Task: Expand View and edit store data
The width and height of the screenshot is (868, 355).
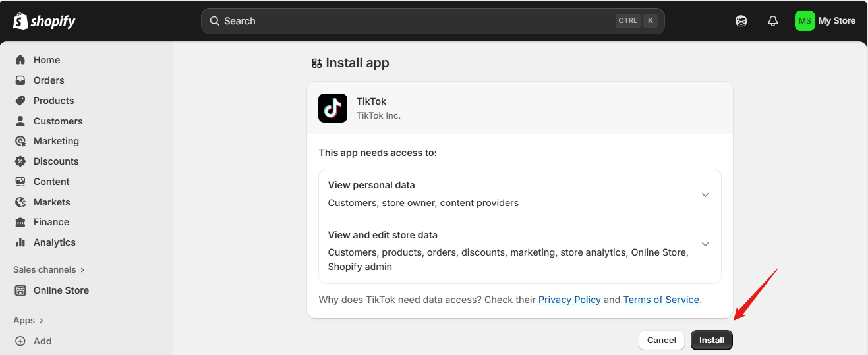Action: tap(705, 244)
